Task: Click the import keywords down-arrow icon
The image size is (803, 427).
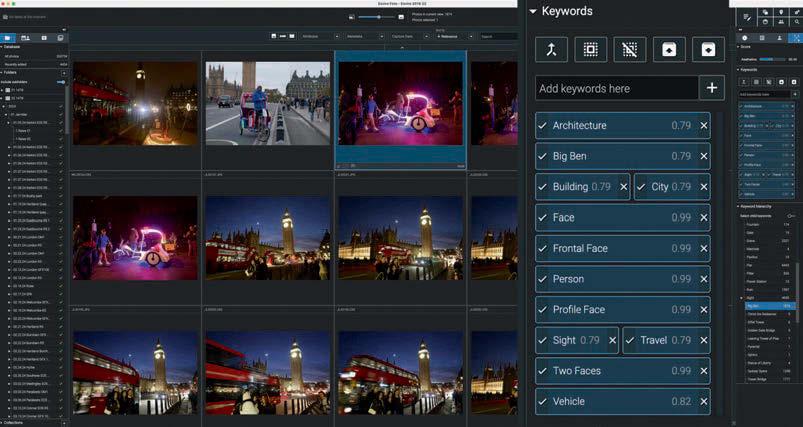Action: pos(708,49)
